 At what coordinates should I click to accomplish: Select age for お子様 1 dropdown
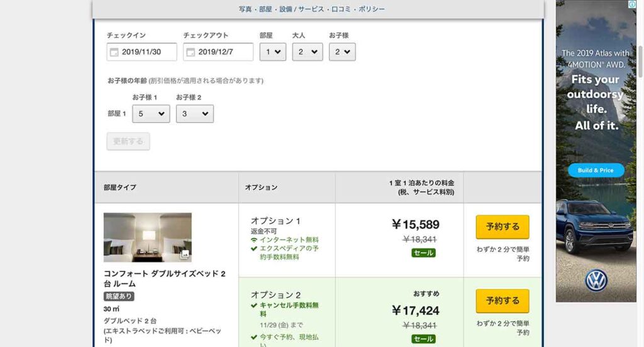pyautogui.click(x=151, y=114)
